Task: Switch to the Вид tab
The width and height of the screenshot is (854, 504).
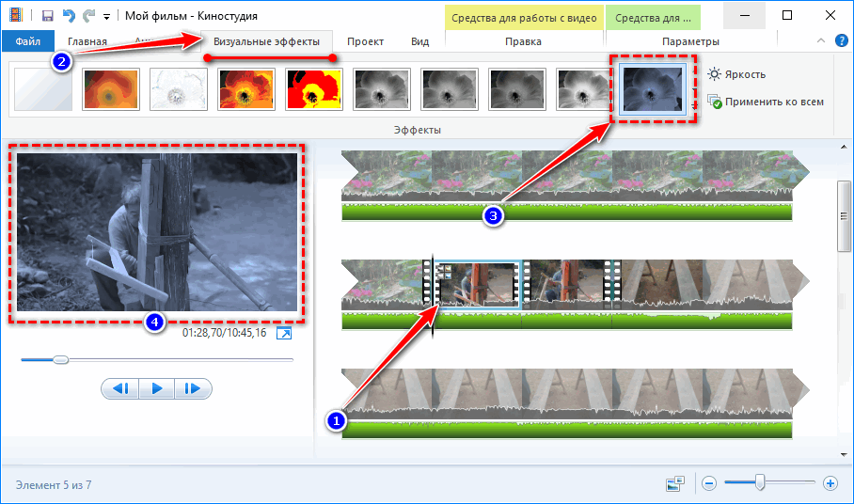Action: (419, 41)
